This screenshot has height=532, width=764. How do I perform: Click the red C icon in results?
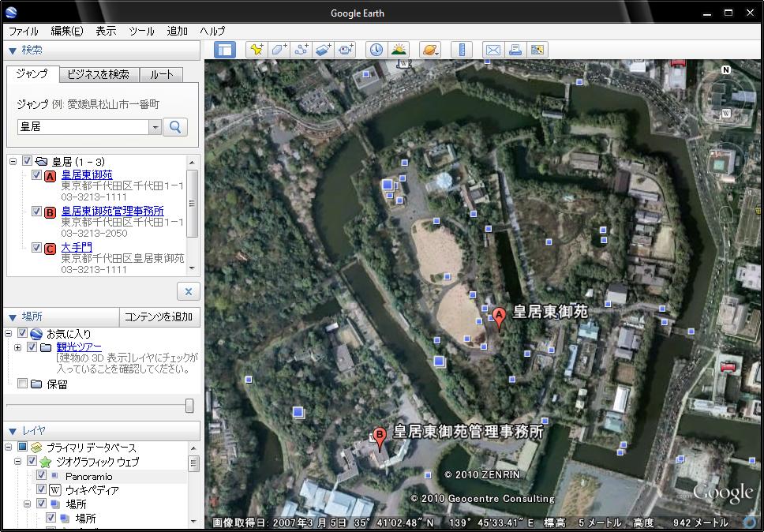pos(50,249)
